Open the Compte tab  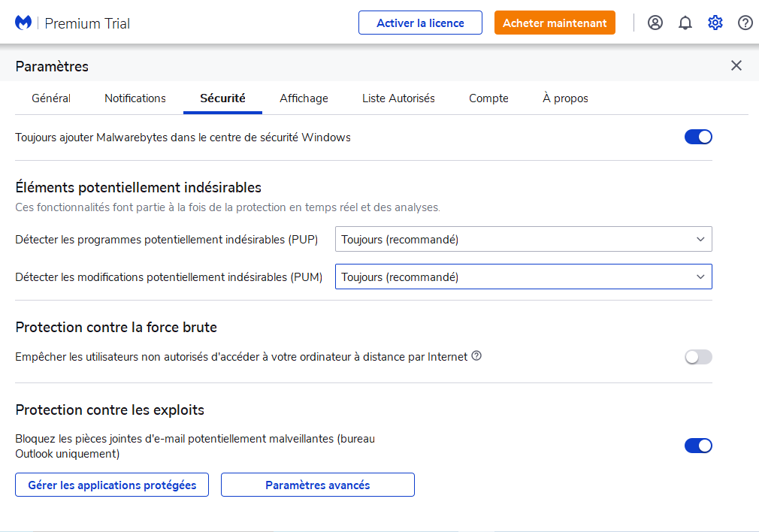[x=488, y=98]
